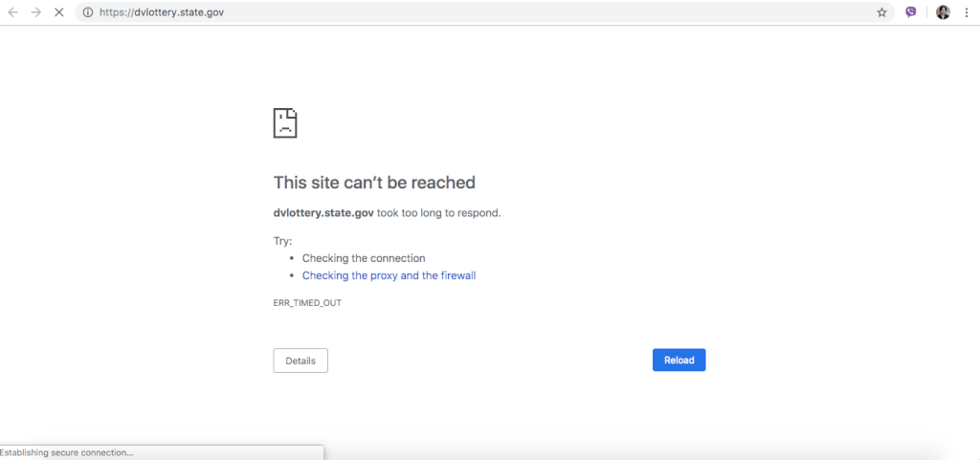Bookmark this page with the star icon

click(881, 12)
